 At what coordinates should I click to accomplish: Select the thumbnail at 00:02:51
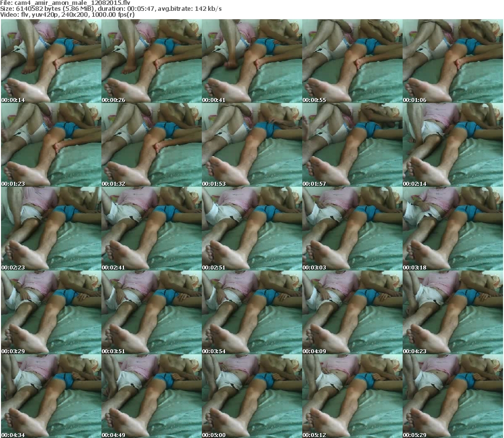click(x=252, y=229)
